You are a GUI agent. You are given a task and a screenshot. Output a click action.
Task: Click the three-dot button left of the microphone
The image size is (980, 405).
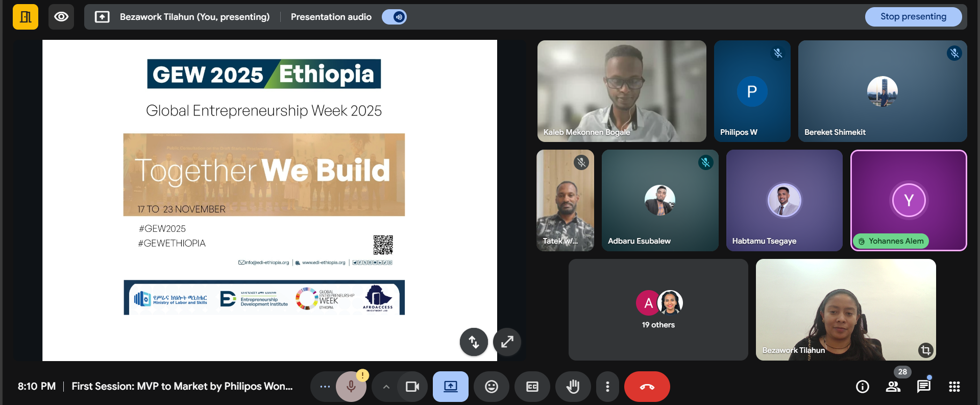[x=325, y=387]
